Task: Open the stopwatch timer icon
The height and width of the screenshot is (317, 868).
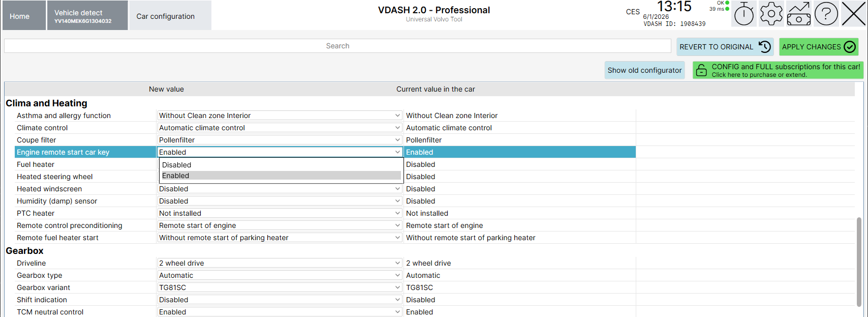Action: (x=744, y=14)
